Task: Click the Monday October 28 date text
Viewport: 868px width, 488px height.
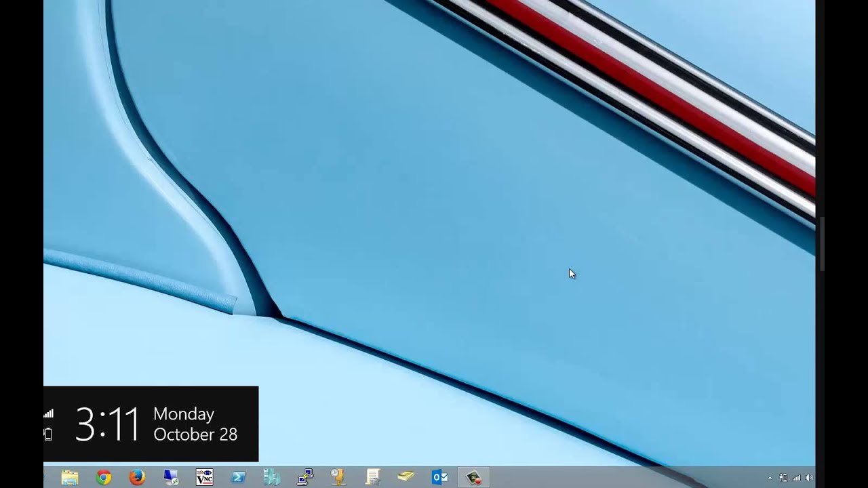Action: click(195, 424)
